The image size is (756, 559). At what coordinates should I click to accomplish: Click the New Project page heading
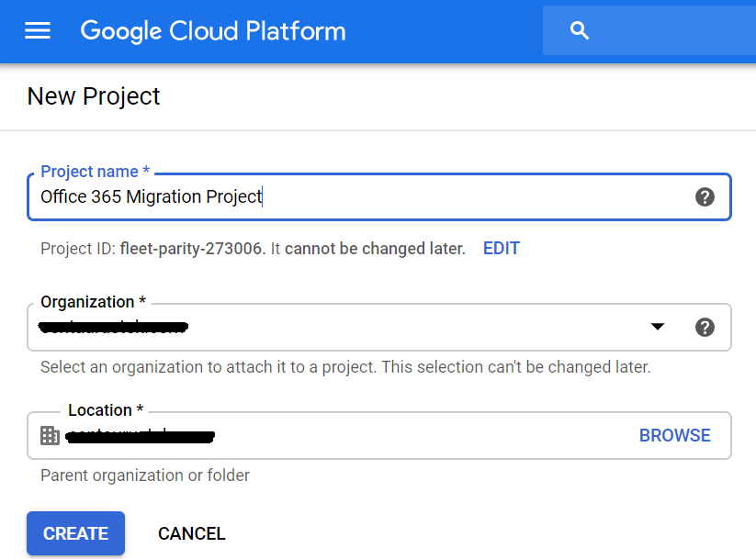[94, 96]
